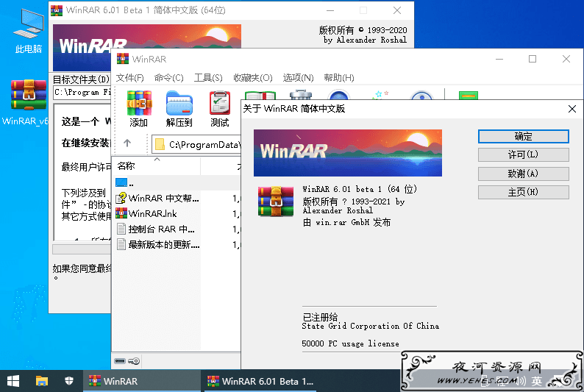Viewport: 584px width, 392px height.
Task: Click the WinRAR 中文帮助 file icon
Action: [x=121, y=198]
